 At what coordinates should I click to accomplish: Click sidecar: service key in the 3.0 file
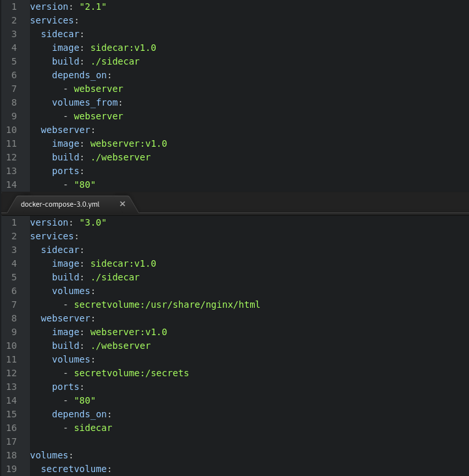[63, 250]
